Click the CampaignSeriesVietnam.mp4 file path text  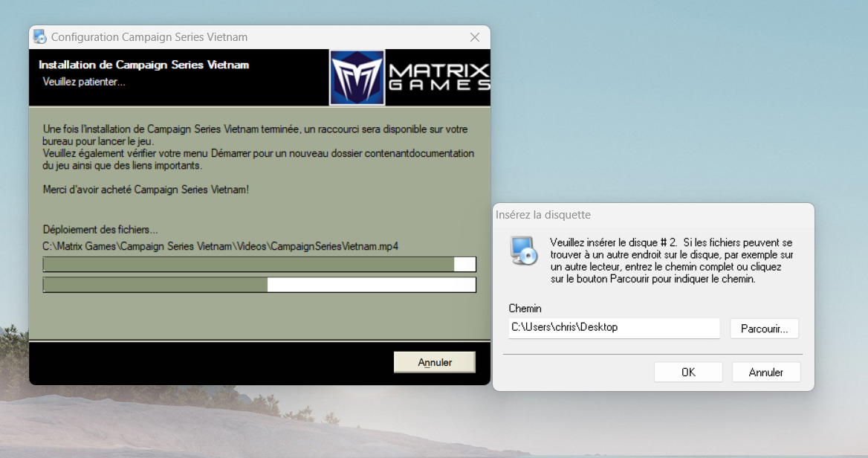220,246
